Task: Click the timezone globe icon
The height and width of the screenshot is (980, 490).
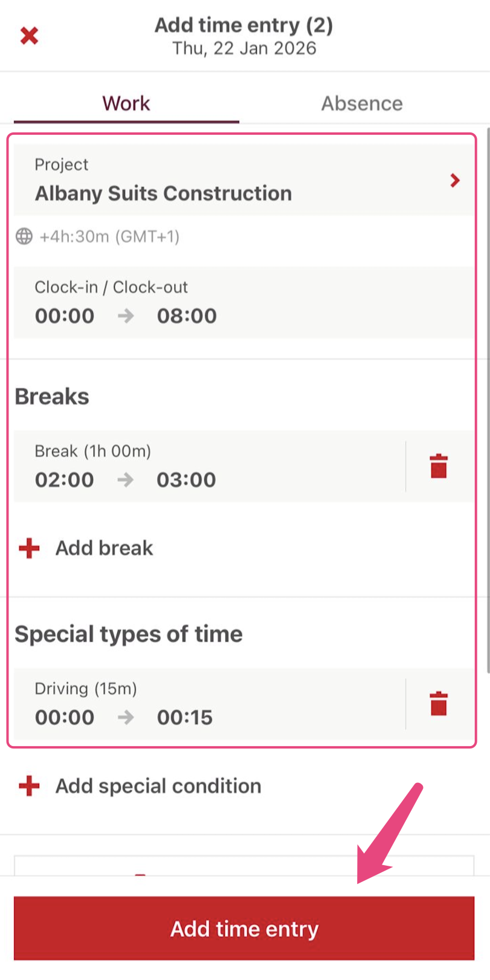Action: tap(24, 236)
